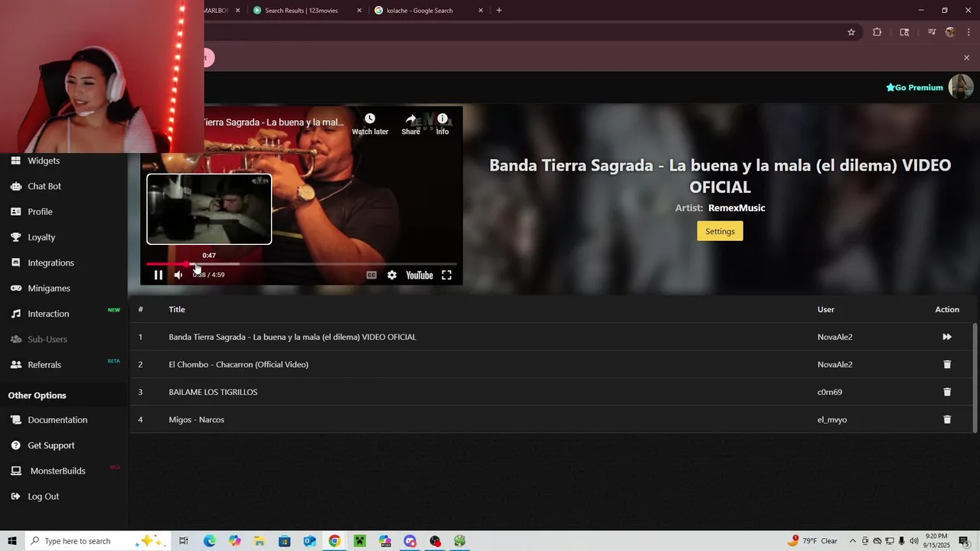Screen dimensions: 980x551
Task: Click the Go Premium link
Action: coord(914,87)
